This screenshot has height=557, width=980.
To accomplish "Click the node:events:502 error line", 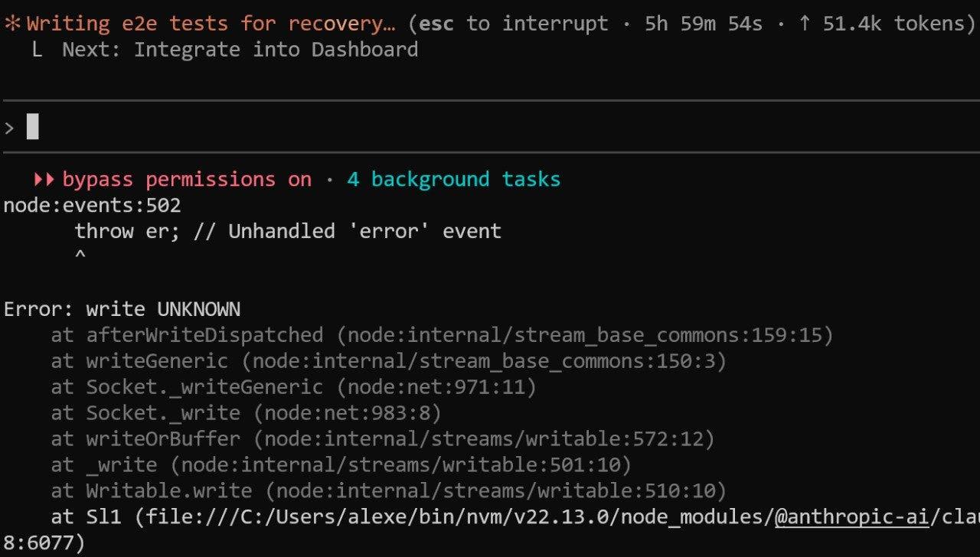I will click(x=92, y=205).
